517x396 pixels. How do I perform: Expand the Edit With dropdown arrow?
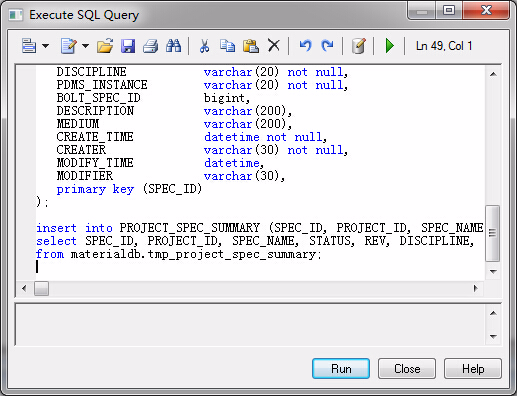[86, 46]
